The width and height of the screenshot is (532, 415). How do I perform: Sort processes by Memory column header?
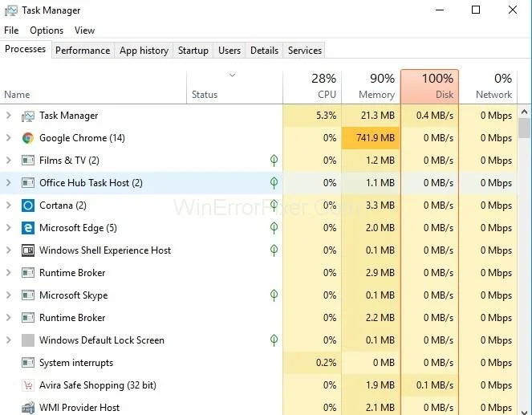[370, 86]
